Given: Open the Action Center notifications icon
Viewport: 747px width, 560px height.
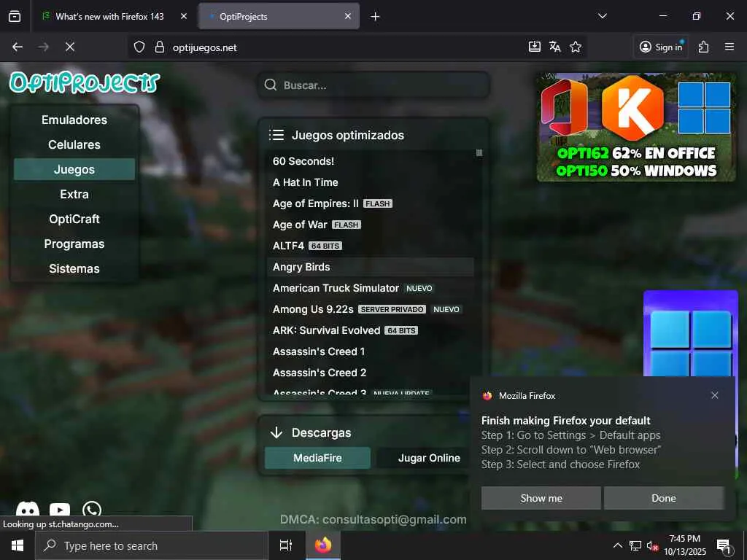Looking at the screenshot, I should point(723,546).
